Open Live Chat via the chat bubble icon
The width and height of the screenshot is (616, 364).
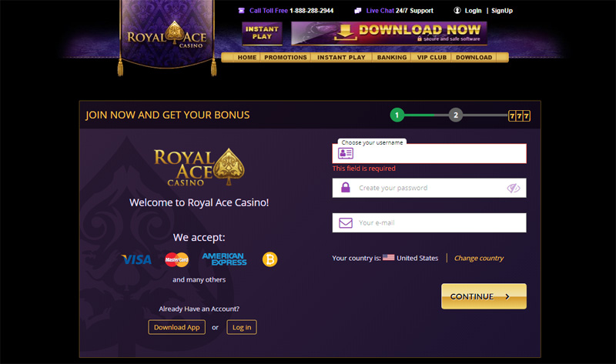point(357,11)
